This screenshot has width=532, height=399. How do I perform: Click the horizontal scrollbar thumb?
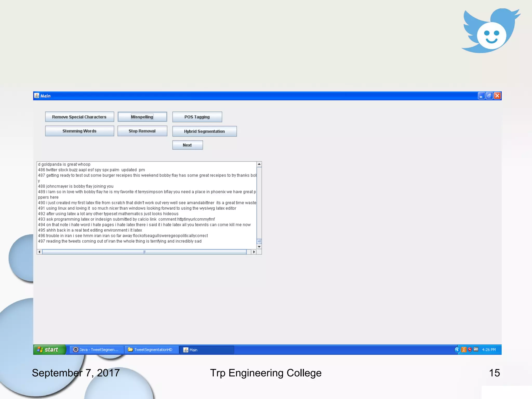click(144, 252)
